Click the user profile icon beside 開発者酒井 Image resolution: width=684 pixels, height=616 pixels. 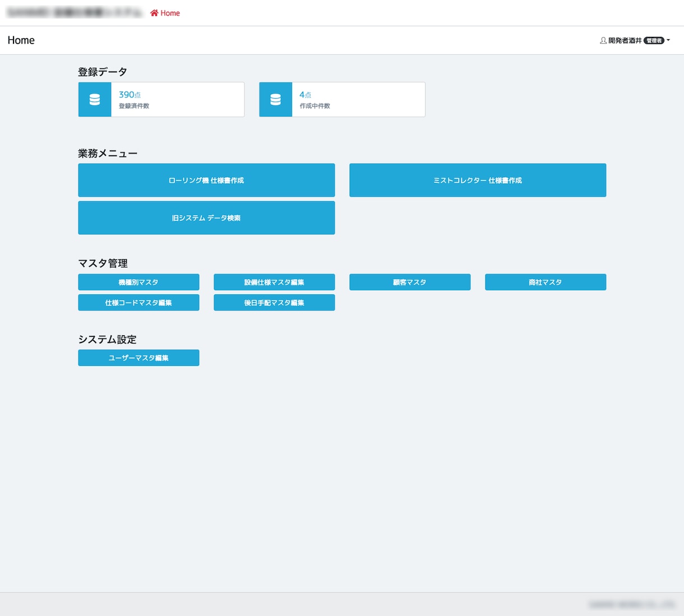[603, 40]
